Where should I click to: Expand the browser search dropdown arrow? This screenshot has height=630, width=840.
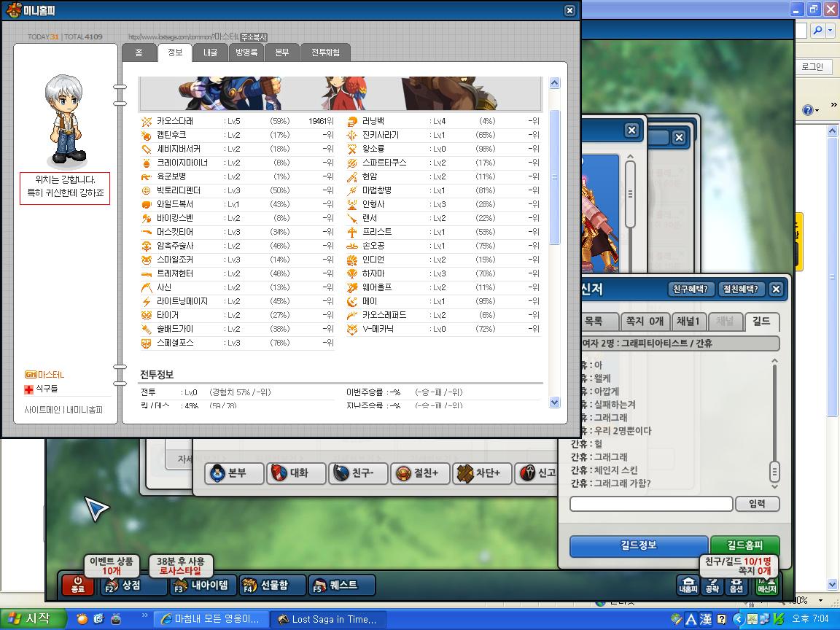coord(831,31)
